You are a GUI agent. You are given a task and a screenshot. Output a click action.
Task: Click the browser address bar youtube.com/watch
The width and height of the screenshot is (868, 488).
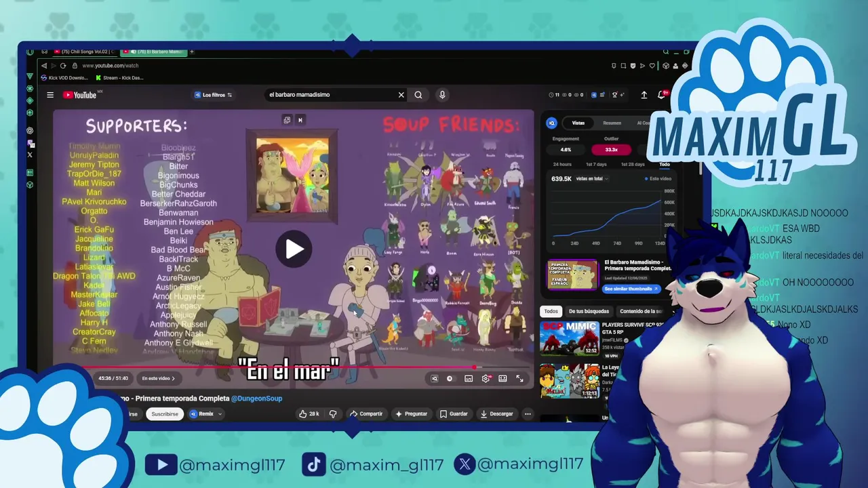coord(110,66)
